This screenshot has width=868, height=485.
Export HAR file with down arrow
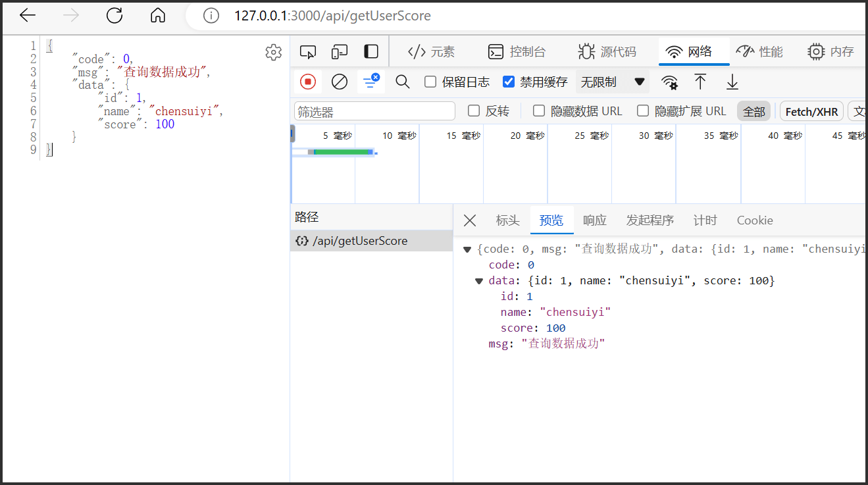732,82
